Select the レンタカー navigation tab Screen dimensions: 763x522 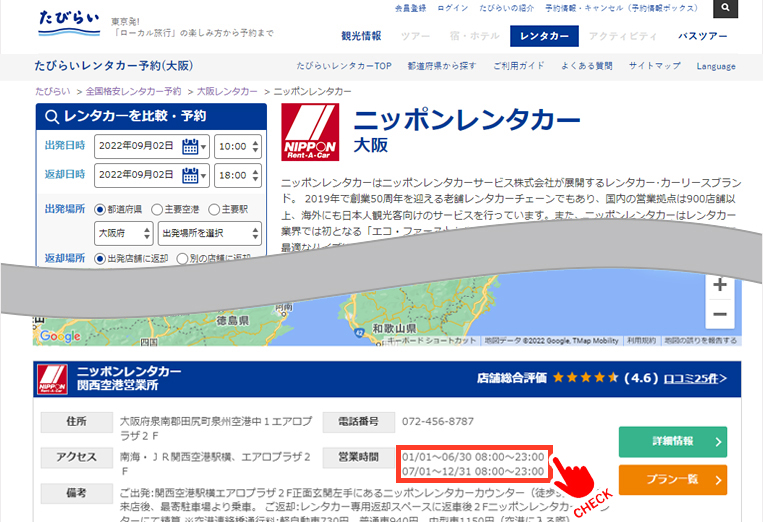(x=544, y=36)
